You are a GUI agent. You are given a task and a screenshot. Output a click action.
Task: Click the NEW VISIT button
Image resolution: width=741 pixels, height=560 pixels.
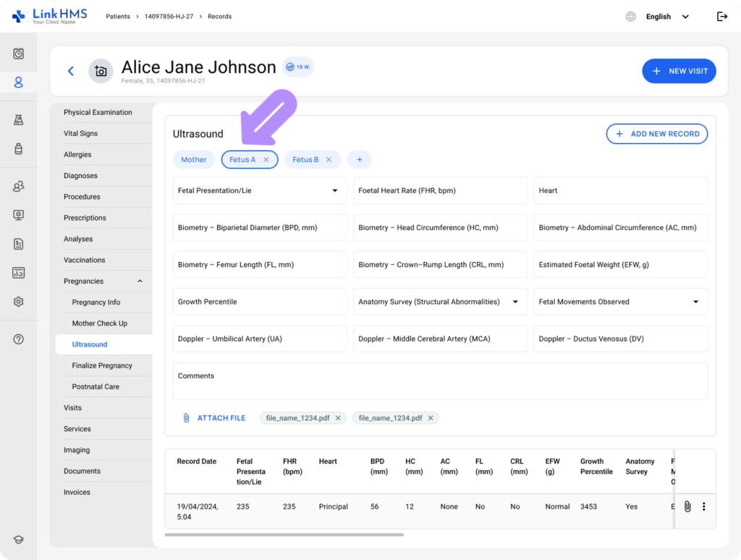point(679,71)
